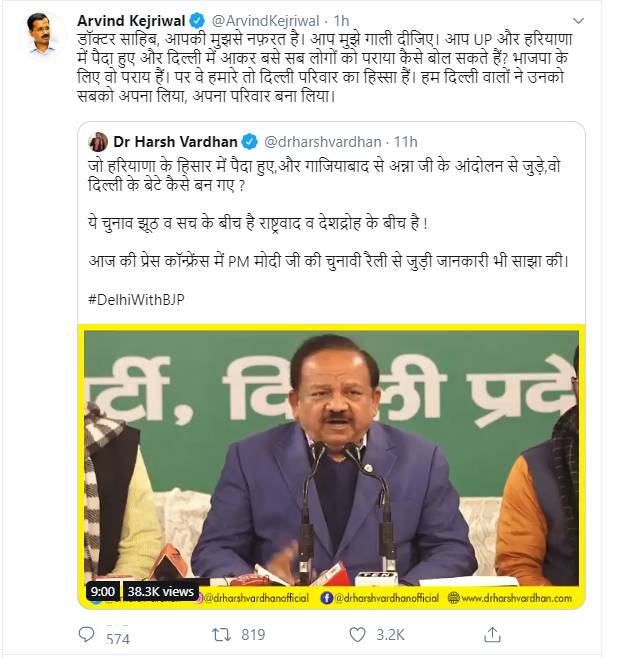Open the Arvind Kejriwal display name link

(131, 21)
